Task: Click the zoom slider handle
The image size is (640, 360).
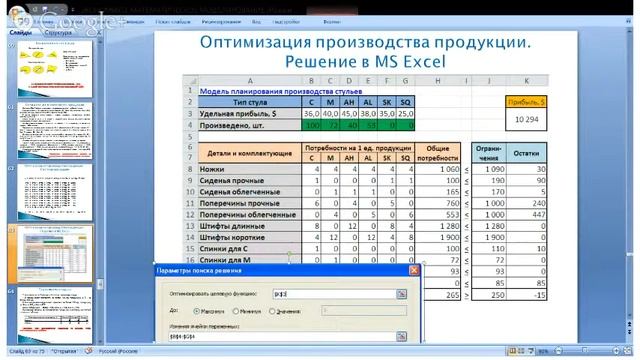Action: 584,351
